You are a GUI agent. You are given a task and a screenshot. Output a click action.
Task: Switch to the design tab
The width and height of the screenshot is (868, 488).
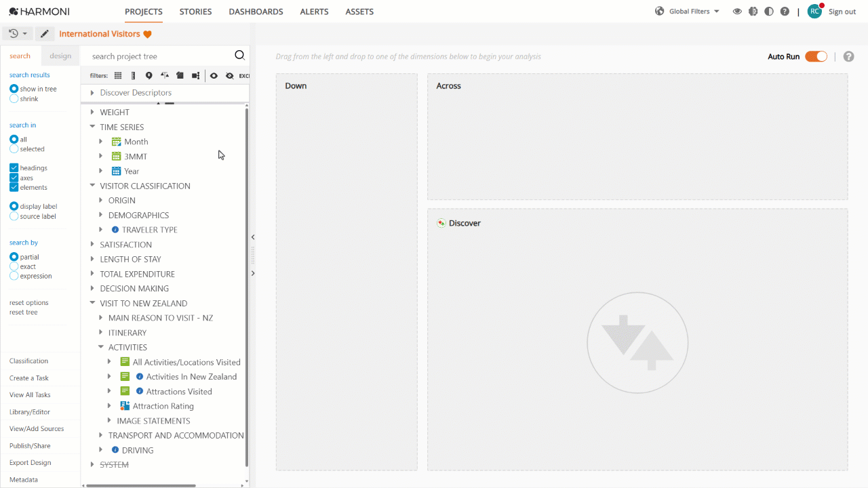[60, 56]
